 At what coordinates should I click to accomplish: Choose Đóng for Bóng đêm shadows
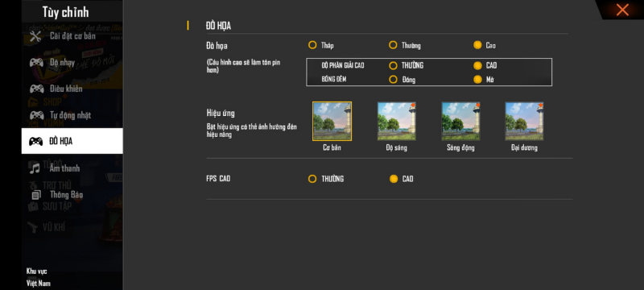[393, 79]
